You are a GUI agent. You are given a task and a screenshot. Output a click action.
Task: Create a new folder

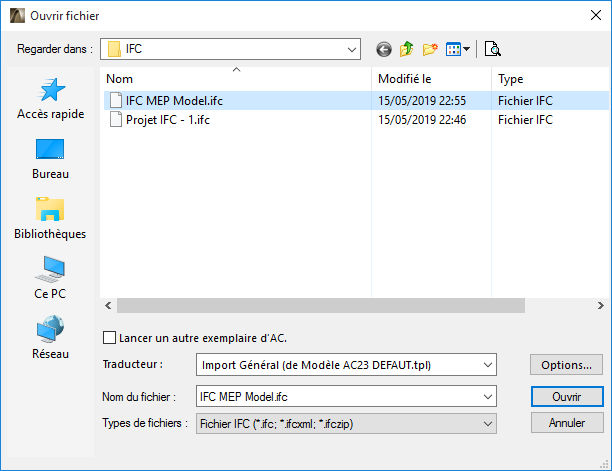click(430, 49)
